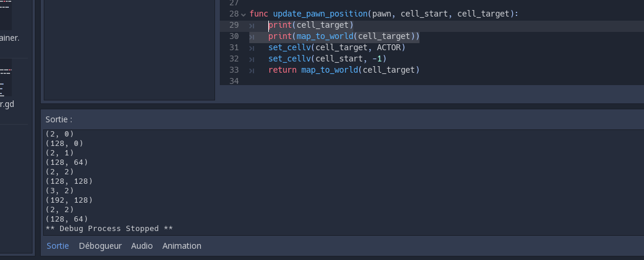
Task: Open the Audio bottom panel tab
Action: click(142, 246)
